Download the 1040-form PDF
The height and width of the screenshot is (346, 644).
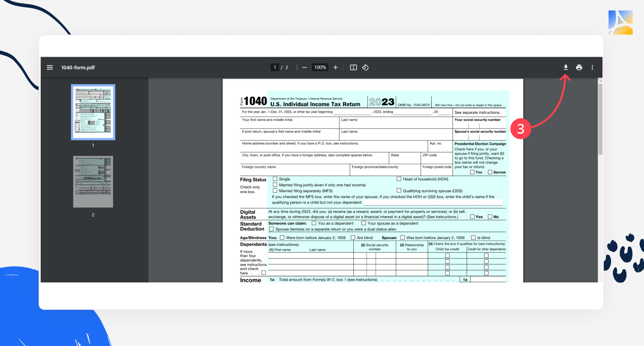(566, 68)
